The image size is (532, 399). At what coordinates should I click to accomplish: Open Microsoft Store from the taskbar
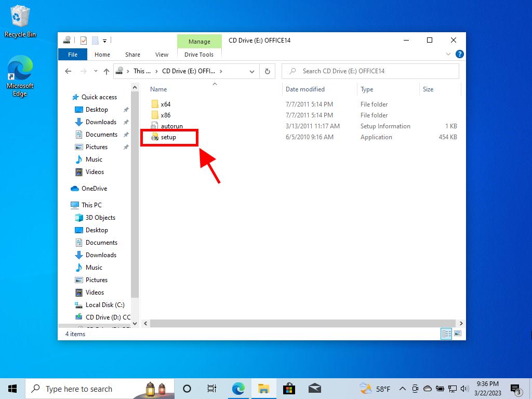pyautogui.click(x=289, y=389)
